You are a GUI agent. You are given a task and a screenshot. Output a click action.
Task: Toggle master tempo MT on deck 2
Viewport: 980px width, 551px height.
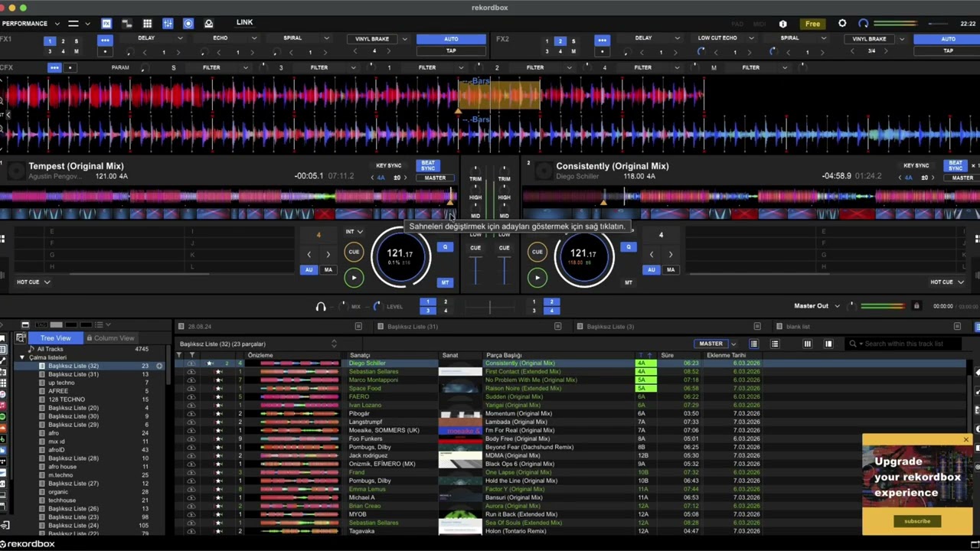(628, 282)
